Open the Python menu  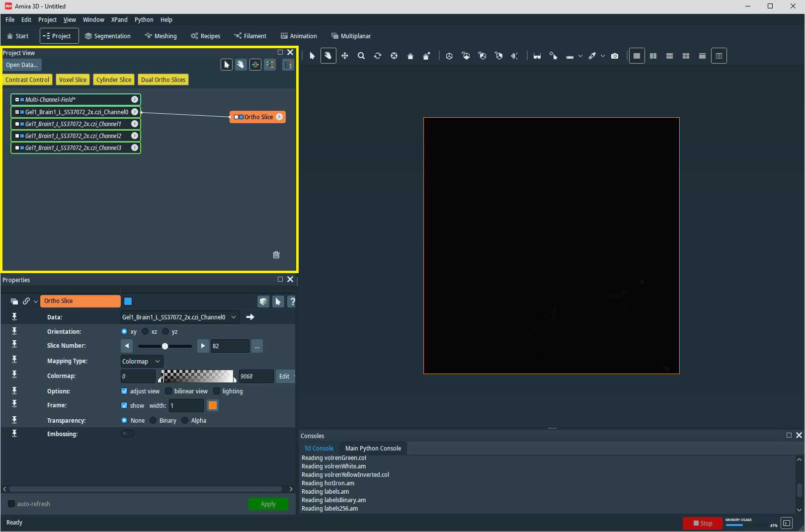point(144,20)
